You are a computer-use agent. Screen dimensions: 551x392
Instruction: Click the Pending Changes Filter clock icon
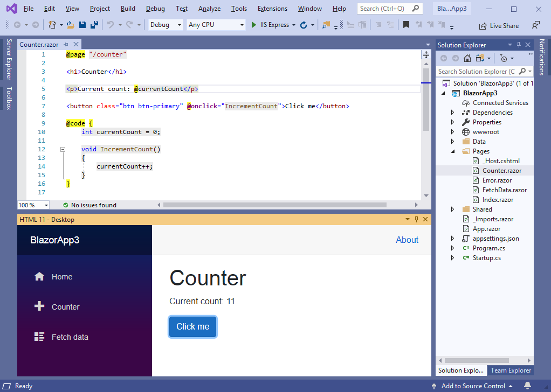point(503,58)
